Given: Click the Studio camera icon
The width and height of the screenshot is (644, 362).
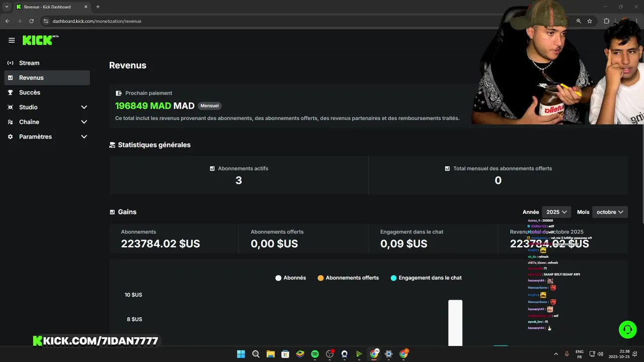Looking at the screenshot, I should pos(10,107).
